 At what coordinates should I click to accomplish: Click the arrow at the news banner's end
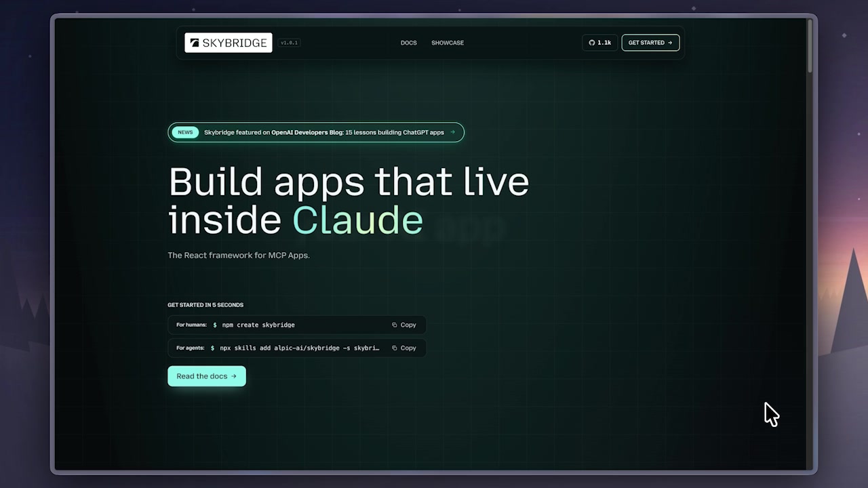(453, 132)
